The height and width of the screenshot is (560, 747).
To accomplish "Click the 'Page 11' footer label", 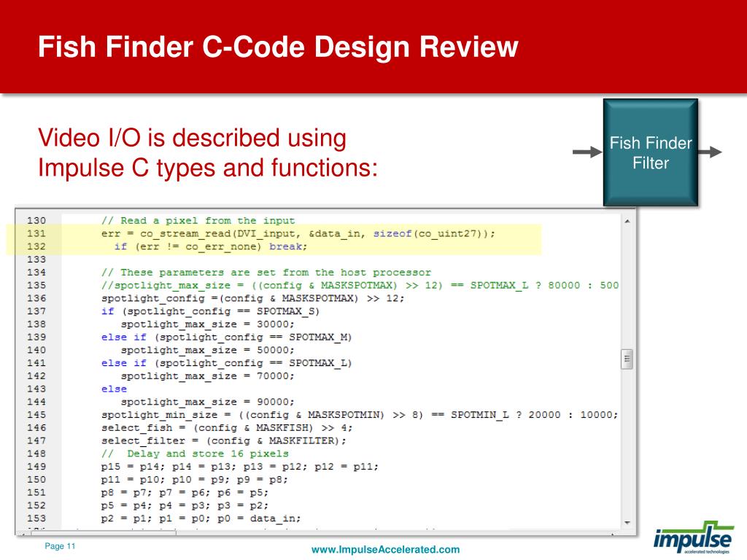I will tap(60, 546).
